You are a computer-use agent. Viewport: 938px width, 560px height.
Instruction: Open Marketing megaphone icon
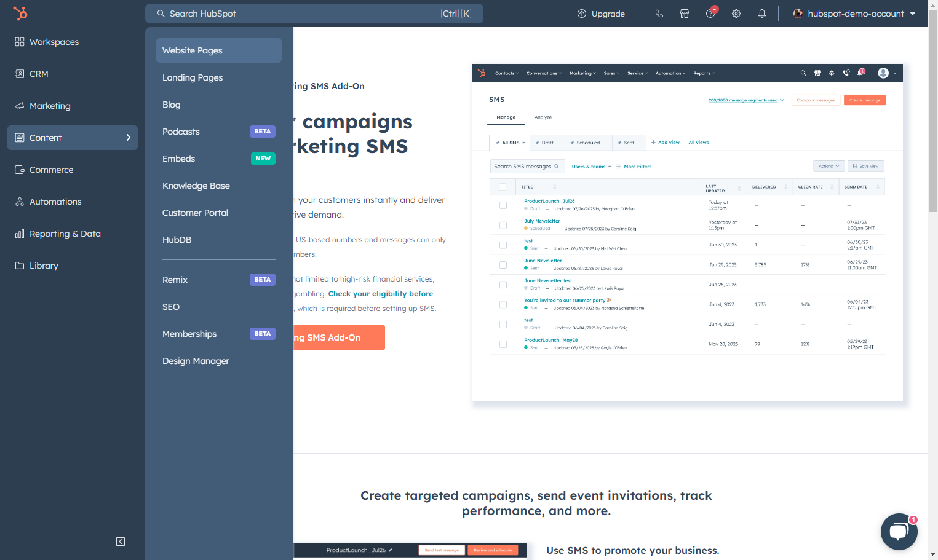pos(20,106)
